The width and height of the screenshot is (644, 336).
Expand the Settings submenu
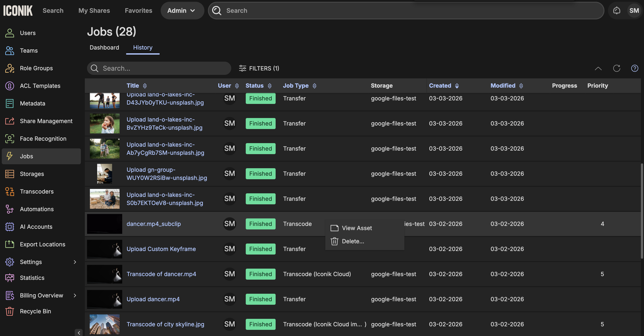pos(75,262)
